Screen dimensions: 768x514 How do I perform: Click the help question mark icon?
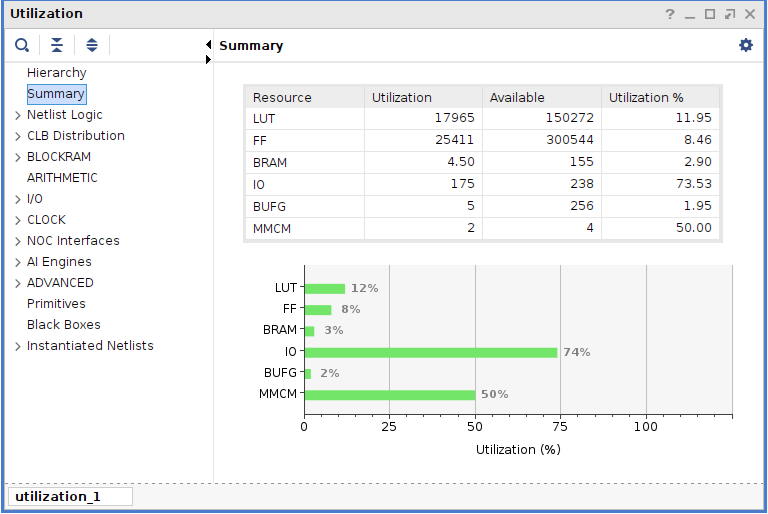point(670,14)
